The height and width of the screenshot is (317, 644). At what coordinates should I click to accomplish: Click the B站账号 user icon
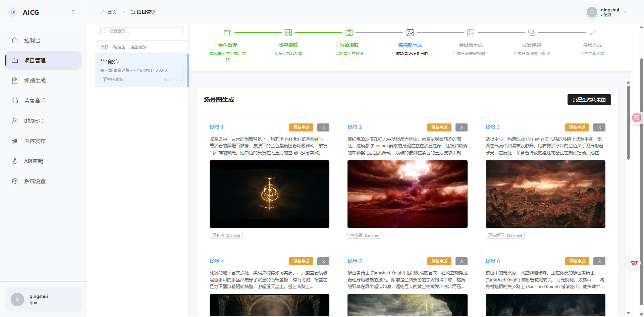click(15, 121)
